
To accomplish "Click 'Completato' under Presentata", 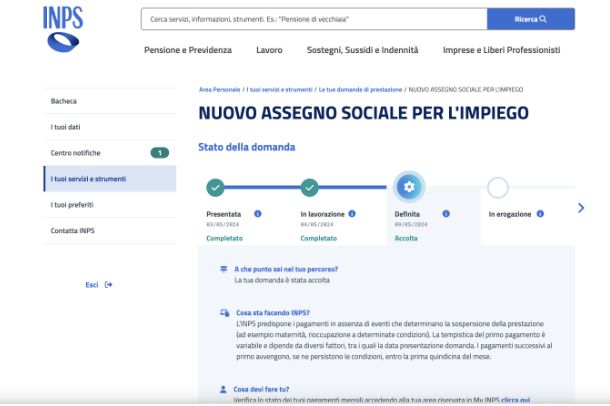I will (x=224, y=238).
